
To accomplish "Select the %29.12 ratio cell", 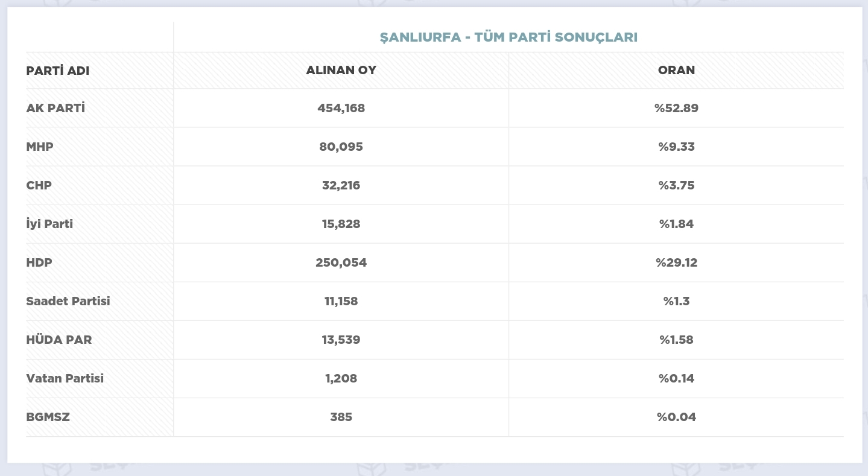I will (676, 262).
